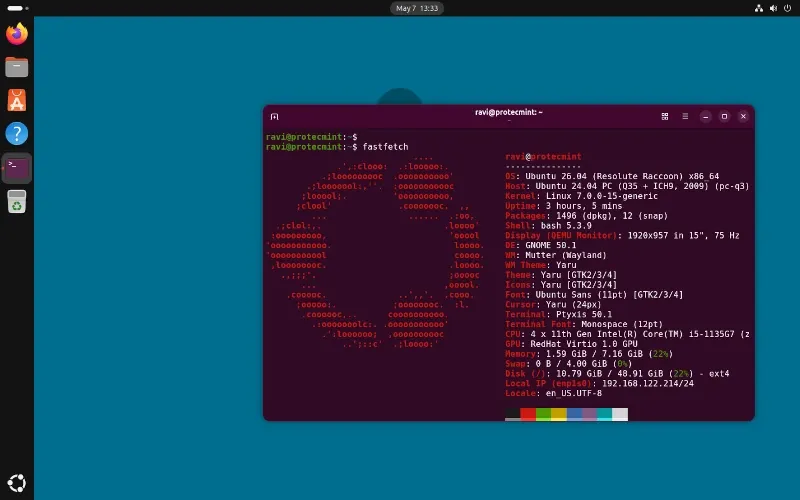Viewport: 800px width, 500px height.
Task: Click the Shell line bash 5.3.9
Action: pos(548,226)
